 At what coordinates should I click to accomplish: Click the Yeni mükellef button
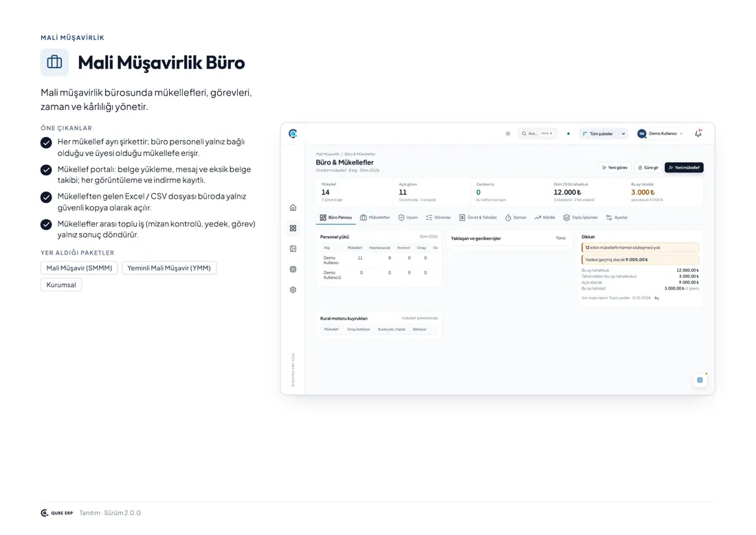tap(684, 167)
